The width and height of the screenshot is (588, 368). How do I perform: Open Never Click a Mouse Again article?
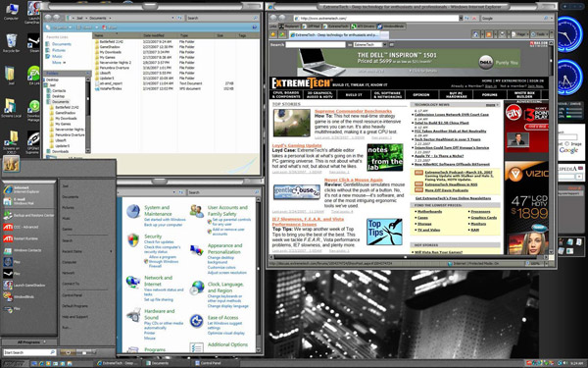[353, 180]
